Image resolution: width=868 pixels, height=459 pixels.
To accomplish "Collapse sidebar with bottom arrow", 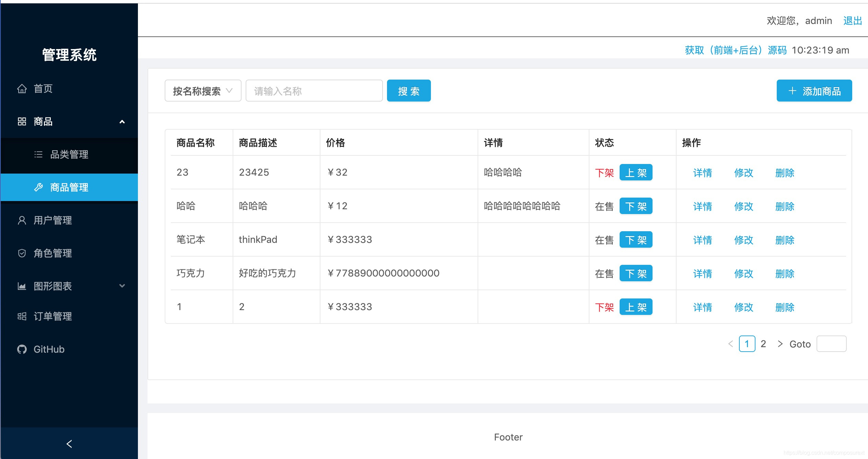I will tap(69, 444).
